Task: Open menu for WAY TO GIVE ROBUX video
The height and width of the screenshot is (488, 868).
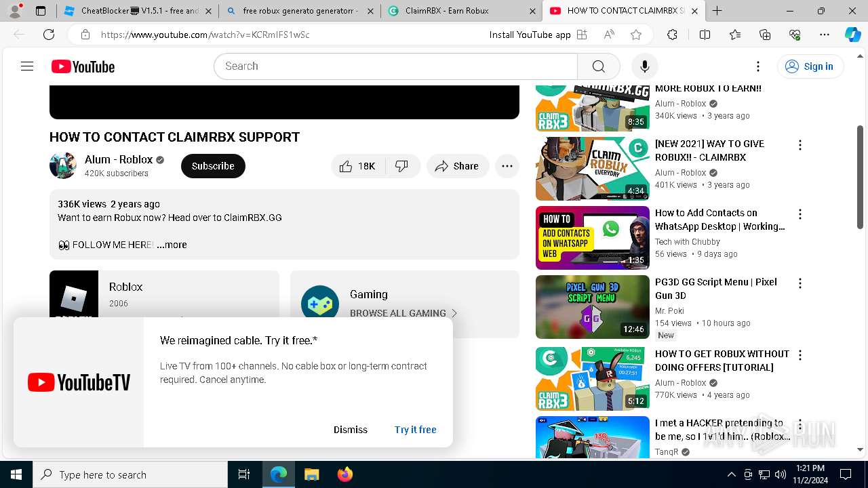Action: click(800, 145)
